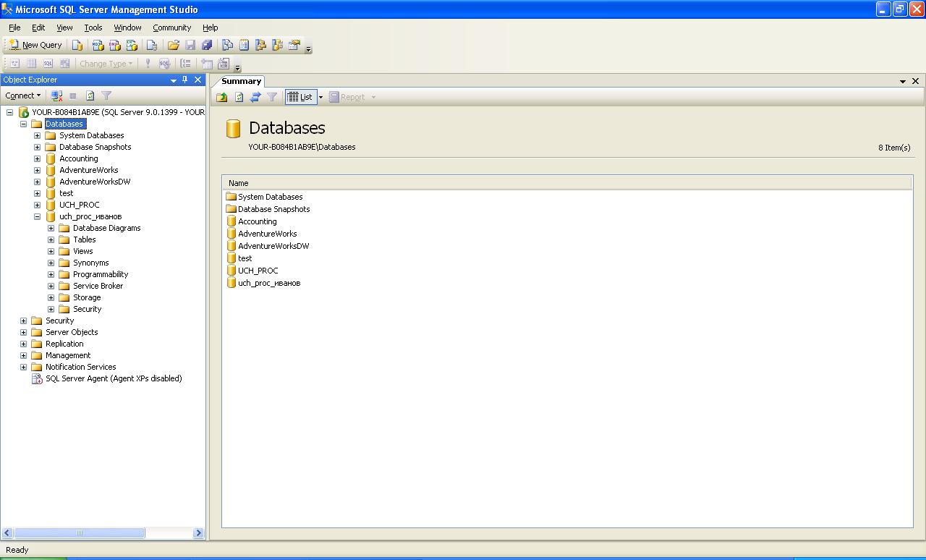Click the Name column header
The height and width of the screenshot is (560, 926).
(x=567, y=183)
